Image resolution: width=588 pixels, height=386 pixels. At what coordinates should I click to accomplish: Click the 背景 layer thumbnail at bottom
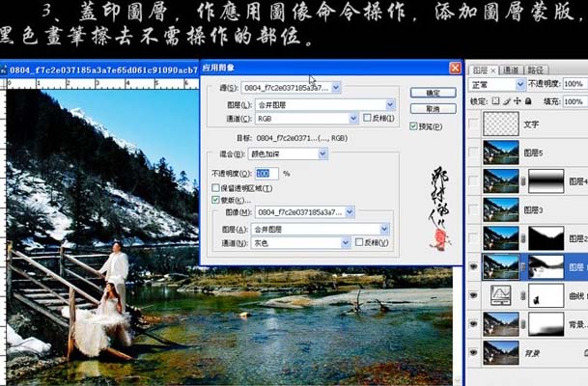pos(502,351)
